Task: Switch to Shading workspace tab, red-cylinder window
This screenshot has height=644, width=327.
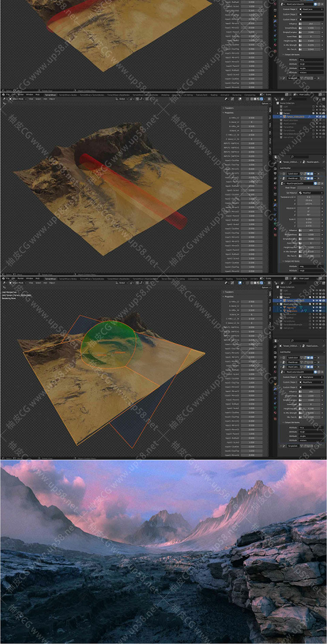Action: point(214,95)
